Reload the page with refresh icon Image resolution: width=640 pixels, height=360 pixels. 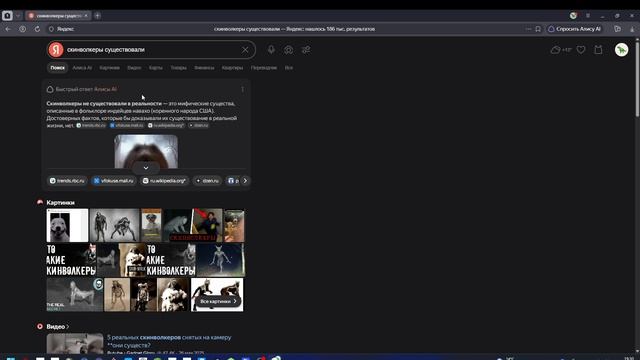[37, 29]
